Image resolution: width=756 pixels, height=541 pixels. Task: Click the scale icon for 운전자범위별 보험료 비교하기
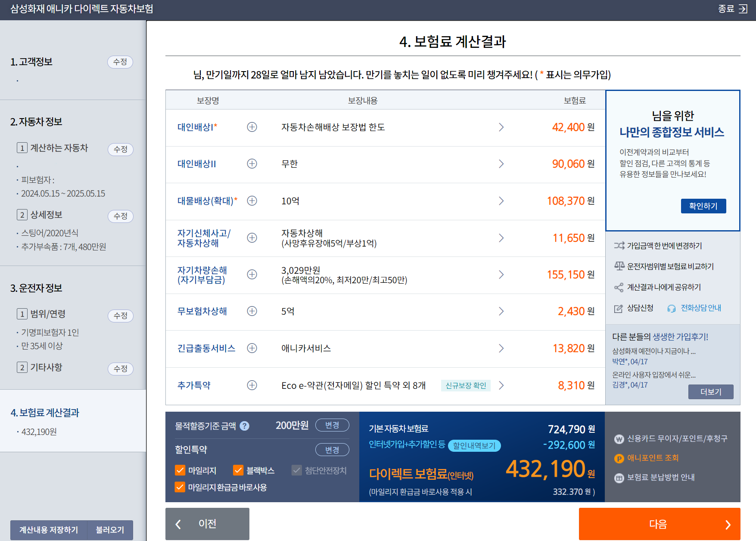pyautogui.click(x=619, y=266)
